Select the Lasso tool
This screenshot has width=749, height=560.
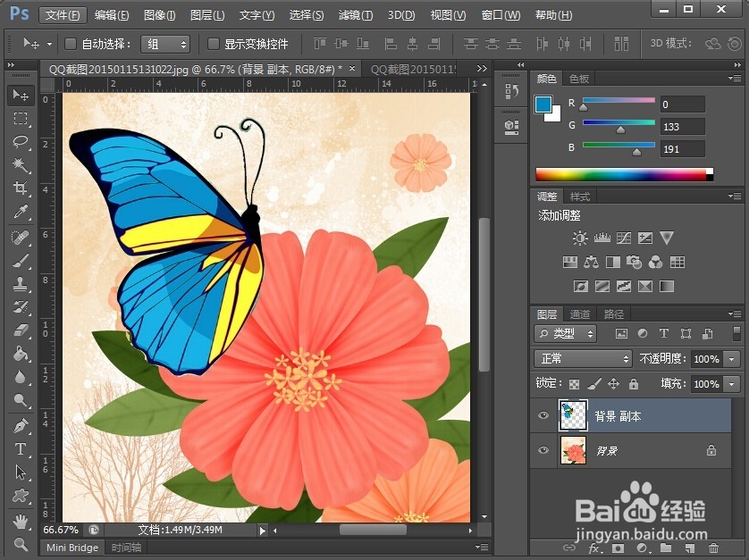coord(20,141)
